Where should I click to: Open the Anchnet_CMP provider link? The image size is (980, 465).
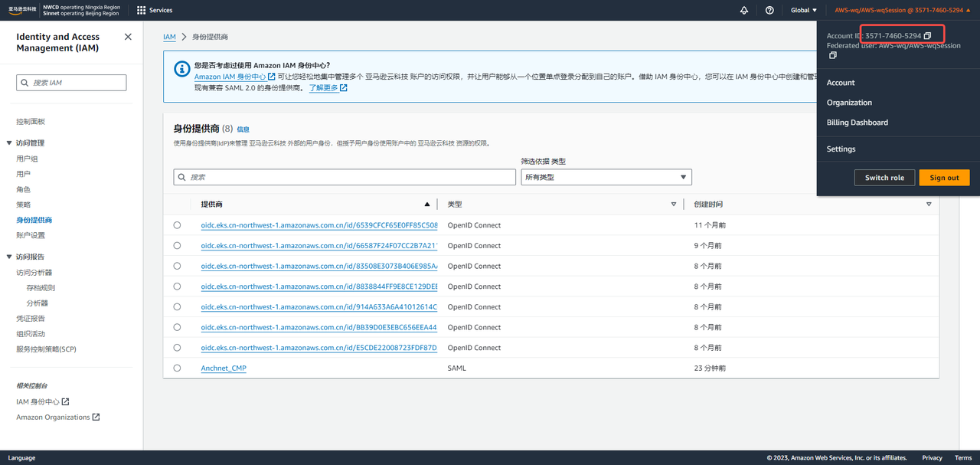tap(224, 368)
